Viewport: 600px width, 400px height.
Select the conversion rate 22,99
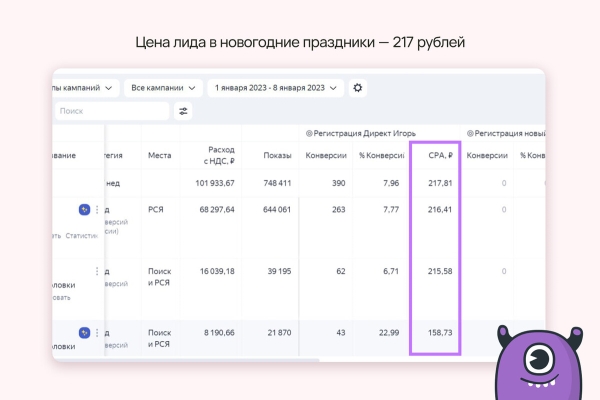(x=389, y=333)
